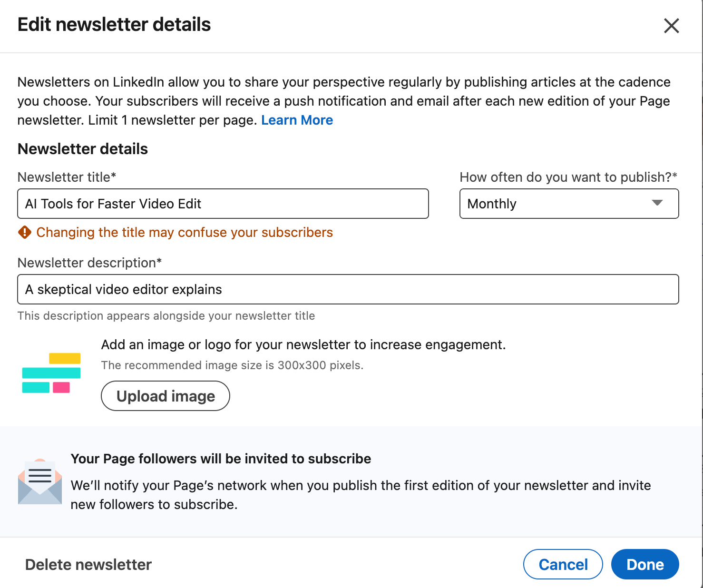
Task: Close the Edit newsletter details dialog
Action: click(x=671, y=26)
